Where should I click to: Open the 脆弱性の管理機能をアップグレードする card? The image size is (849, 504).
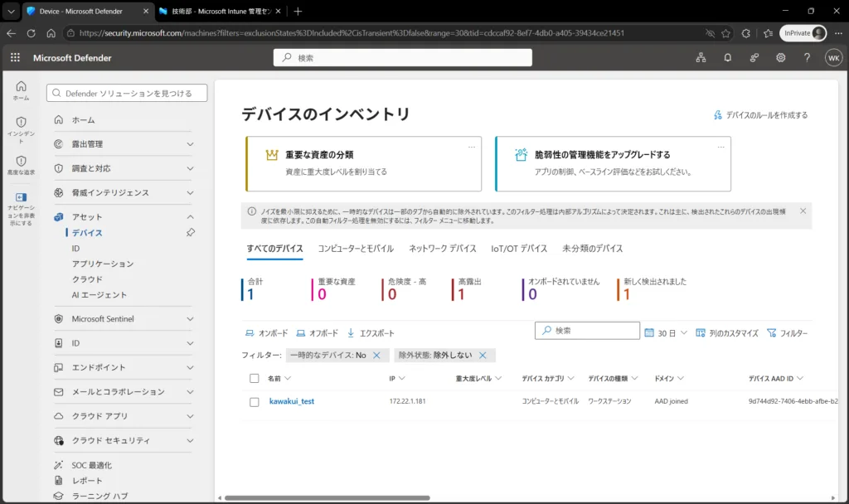[613, 163]
